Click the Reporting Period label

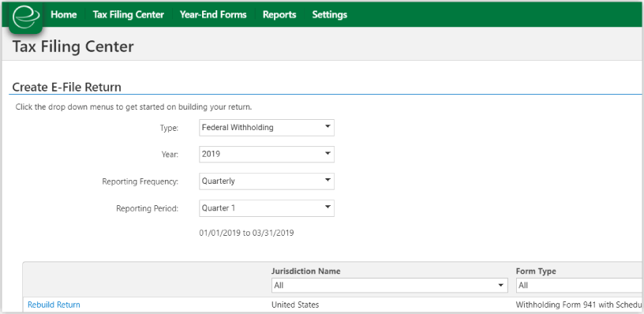tap(147, 208)
